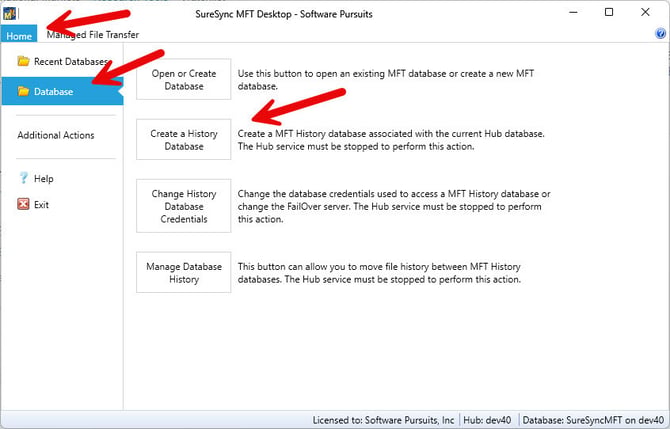The image size is (670, 429).
Task: Maximize the SureSync MFT Desktop window
Action: tap(609, 12)
